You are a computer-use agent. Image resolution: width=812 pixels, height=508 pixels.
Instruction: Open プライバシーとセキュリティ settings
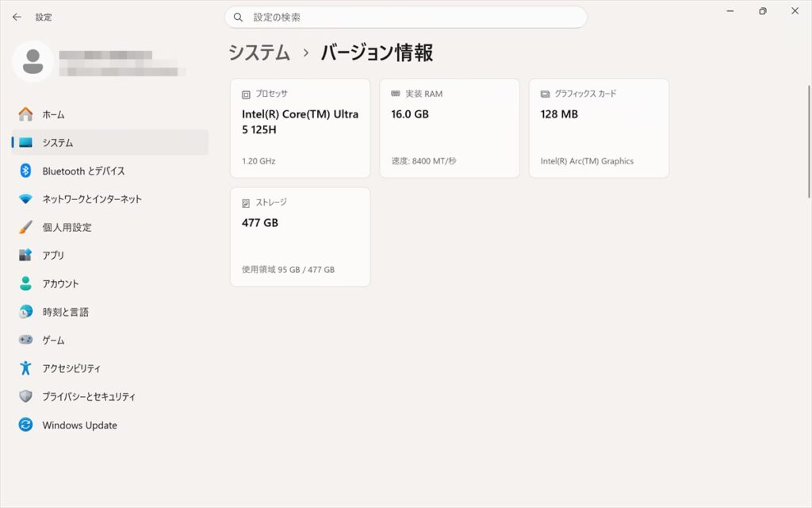coord(109,397)
